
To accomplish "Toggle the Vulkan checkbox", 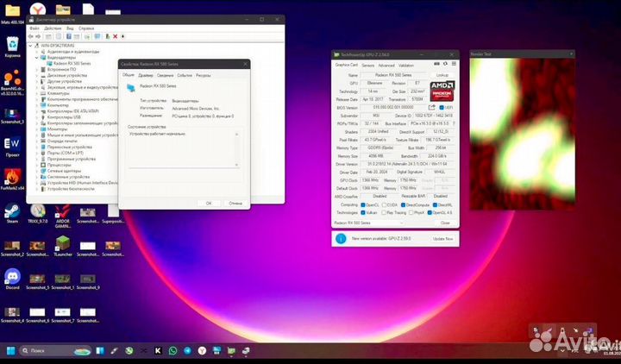I will tap(363, 213).
